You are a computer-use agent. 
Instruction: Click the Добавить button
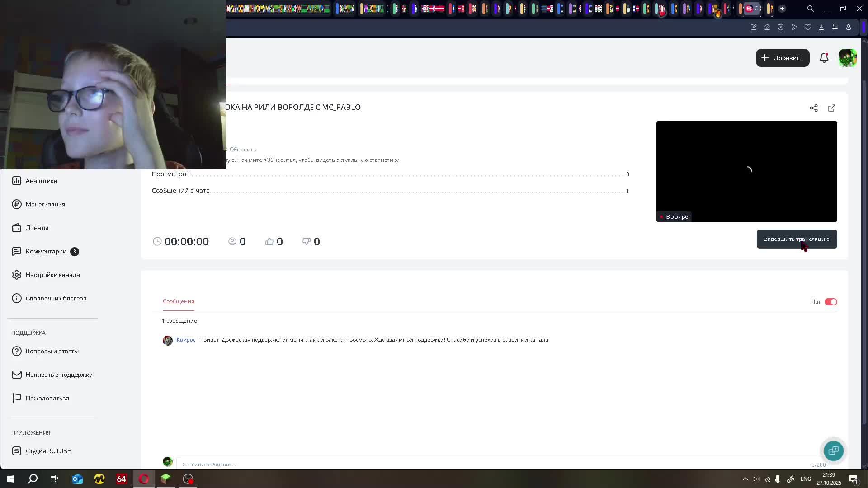(x=782, y=58)
